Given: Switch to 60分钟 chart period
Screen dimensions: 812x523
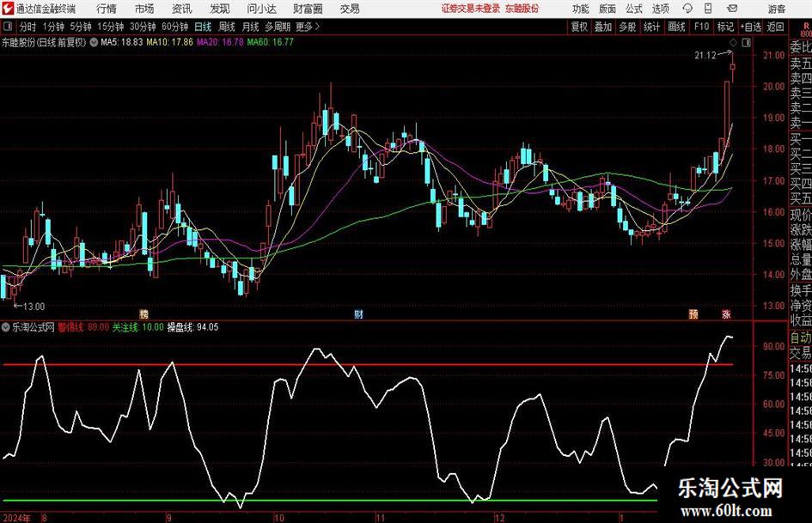Looking at the screenshot, I should coord(174,27).
